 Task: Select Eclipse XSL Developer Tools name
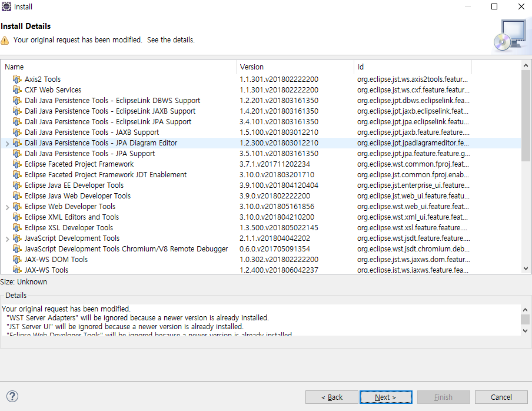coord(69,227)
